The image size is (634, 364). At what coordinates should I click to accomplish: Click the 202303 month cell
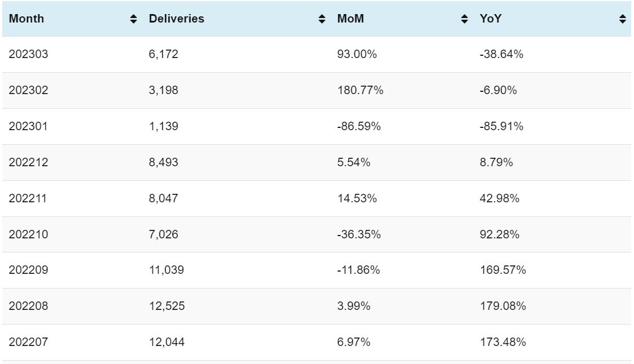pos(28,55)
